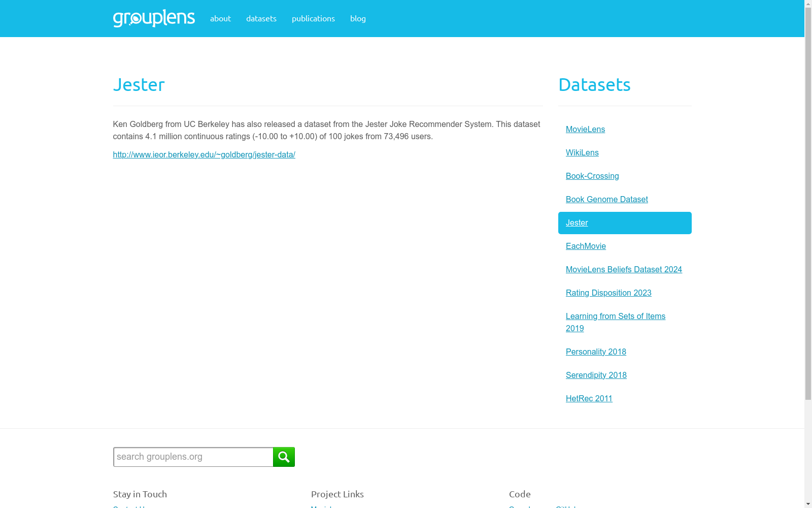
Task: Visit the blog nav link
Action: coord(358,18)
